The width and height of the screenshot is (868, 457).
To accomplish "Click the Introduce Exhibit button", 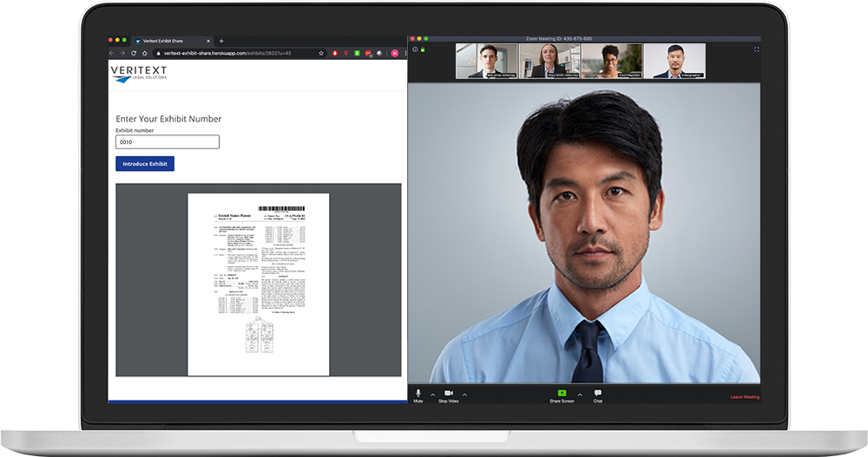I will click(x=145, y=164).
